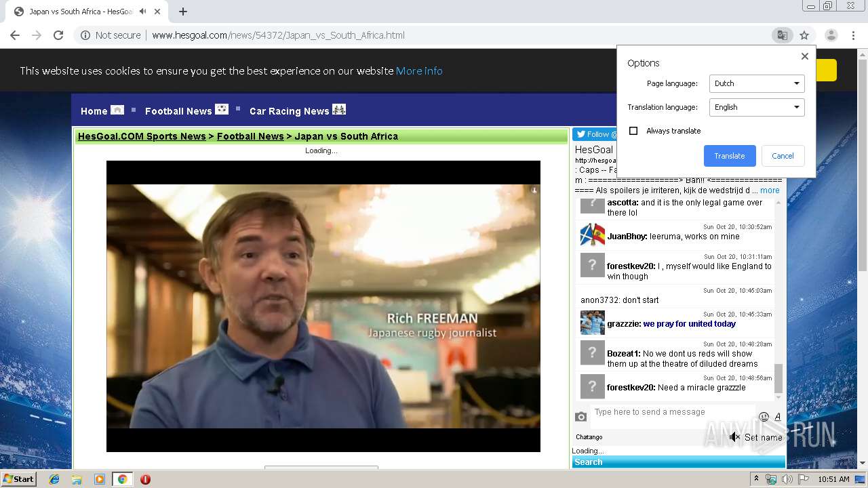Click the network tray icon
The image size is (868, 488).
click(771, 479)
